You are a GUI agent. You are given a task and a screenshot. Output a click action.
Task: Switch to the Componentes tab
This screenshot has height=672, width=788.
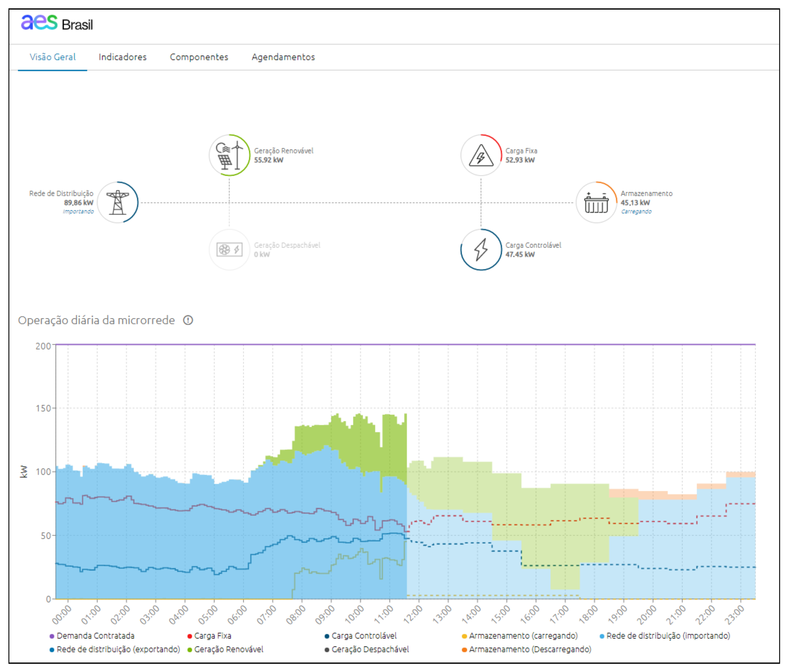pyautogui.click(x=199, y=57)
